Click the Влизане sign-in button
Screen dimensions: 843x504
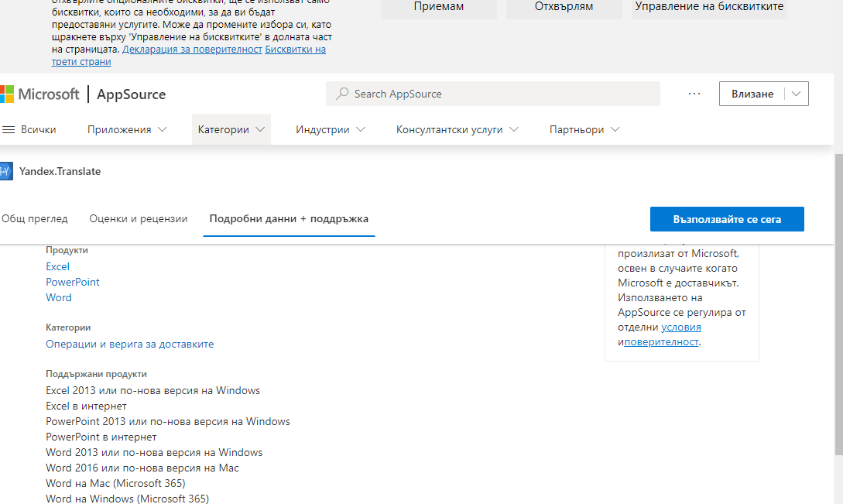coord(752,94)
